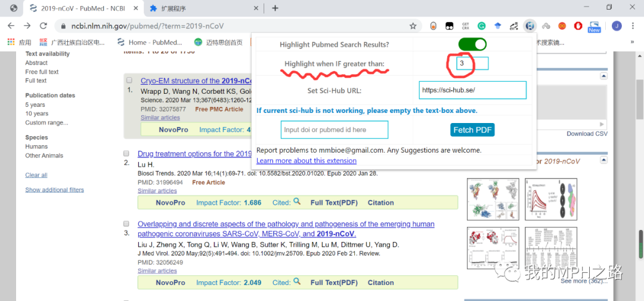644x301 pixels.
Task: Click the Input doi or pubmed id field
Action: pos(335,130)
